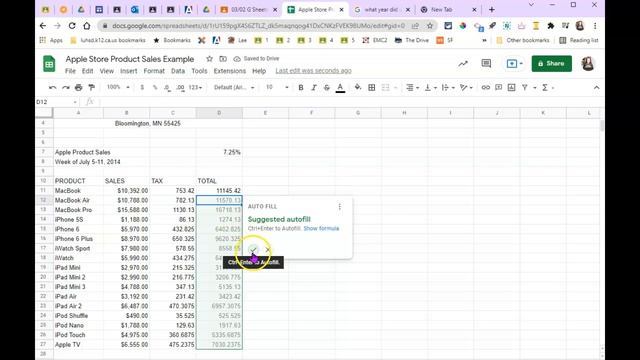Viewport: 640px width, 360px height.
Task: Open text wrapping dropdown
Action: click(x=447, y=87)
